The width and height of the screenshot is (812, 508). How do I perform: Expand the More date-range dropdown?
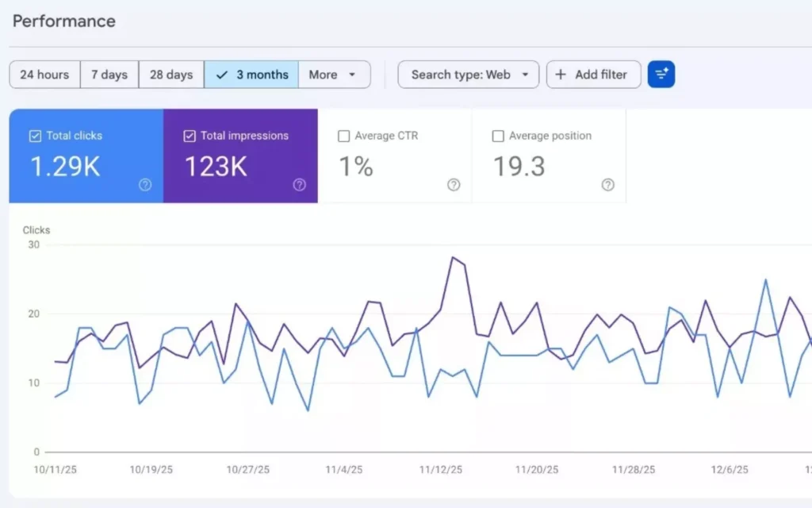[335, 74]
